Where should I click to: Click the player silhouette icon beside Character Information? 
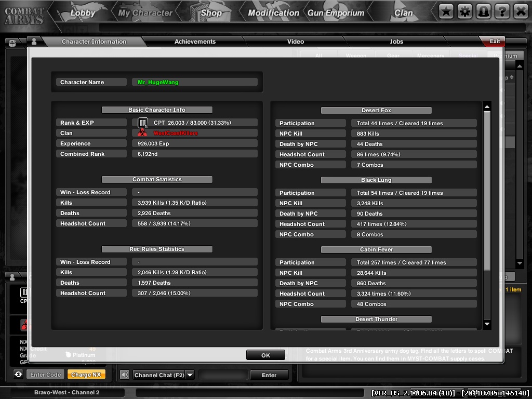(x=34, y=42)
